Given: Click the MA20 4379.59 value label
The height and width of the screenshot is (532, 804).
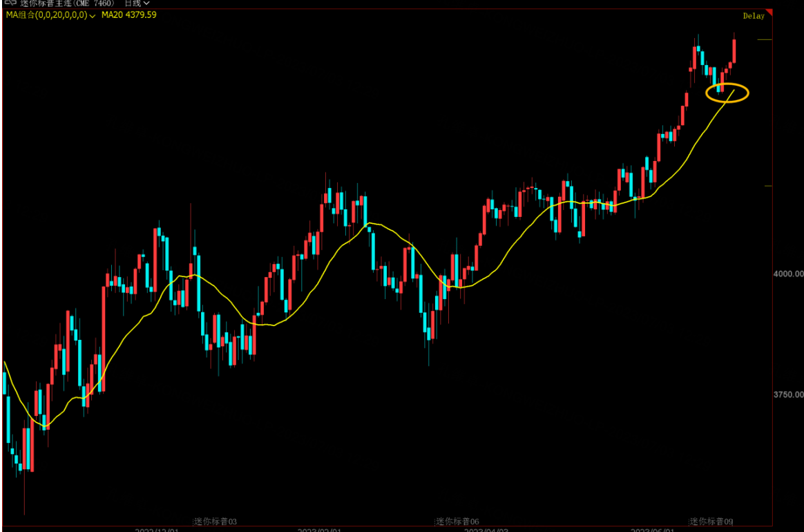Looking at the screenshot, I should pyautogui.click(x=128, y=15).
